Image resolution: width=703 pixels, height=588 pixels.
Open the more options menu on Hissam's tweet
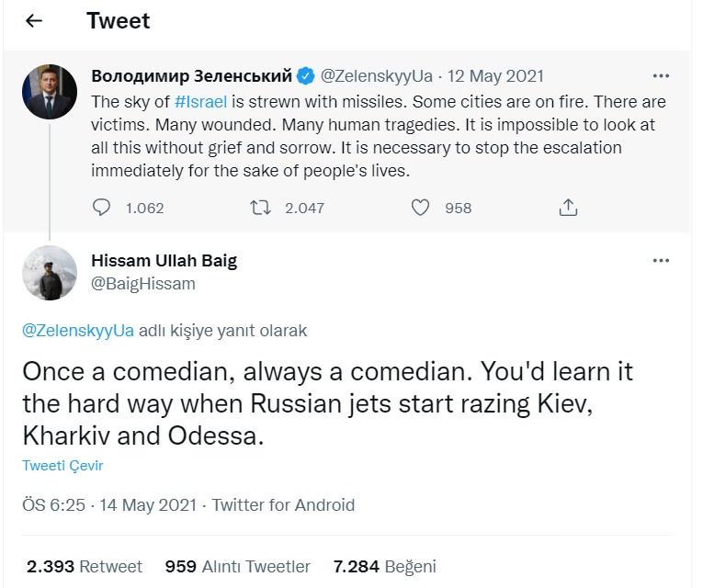pos(661,261)
